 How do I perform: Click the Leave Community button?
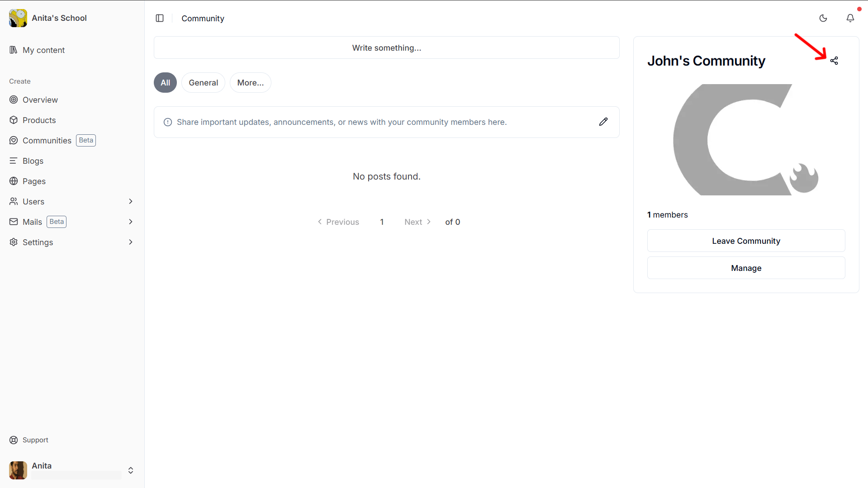[745, 241]
